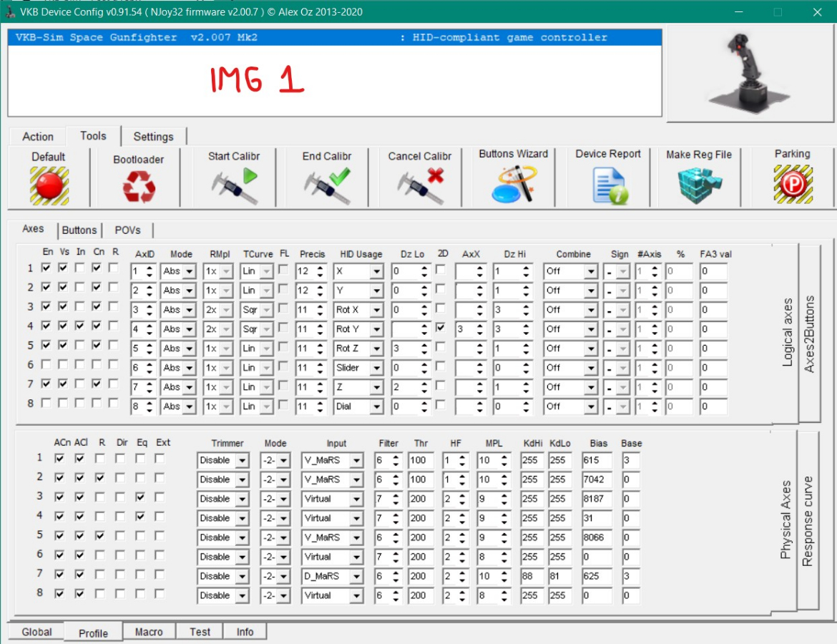Finish calibration with End Calibr icon
Viewport: 837px width, 644px height.
(327, 186)
